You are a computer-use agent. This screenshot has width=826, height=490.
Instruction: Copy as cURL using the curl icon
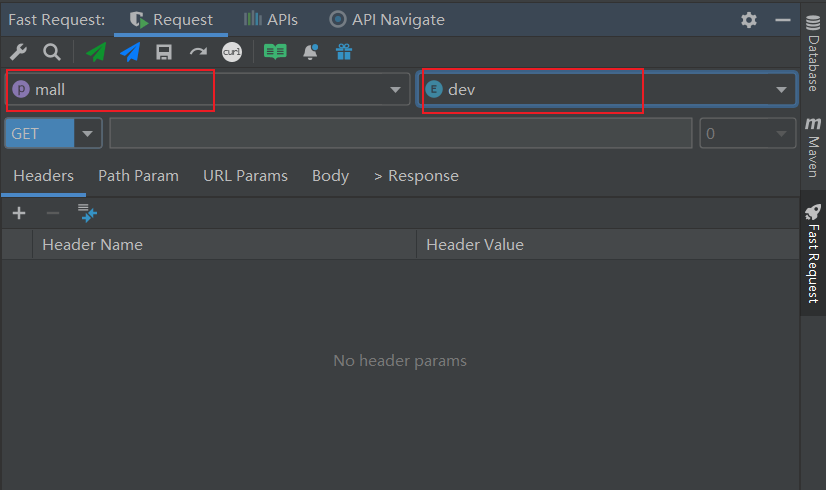click(232, 52)
